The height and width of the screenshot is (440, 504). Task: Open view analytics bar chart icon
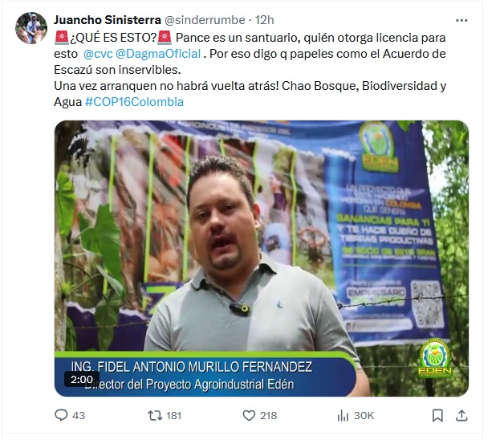click(343, 416)
